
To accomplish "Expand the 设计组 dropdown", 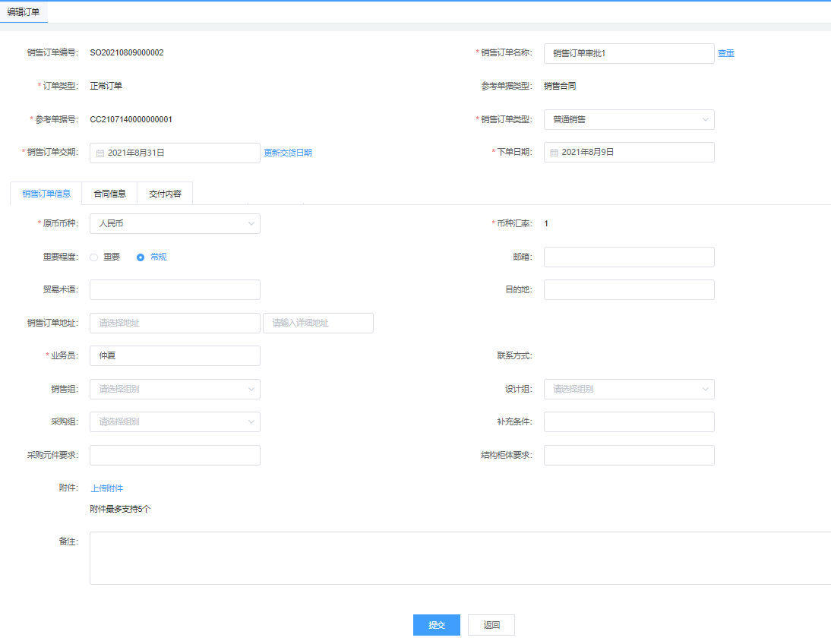I will 629,389.
